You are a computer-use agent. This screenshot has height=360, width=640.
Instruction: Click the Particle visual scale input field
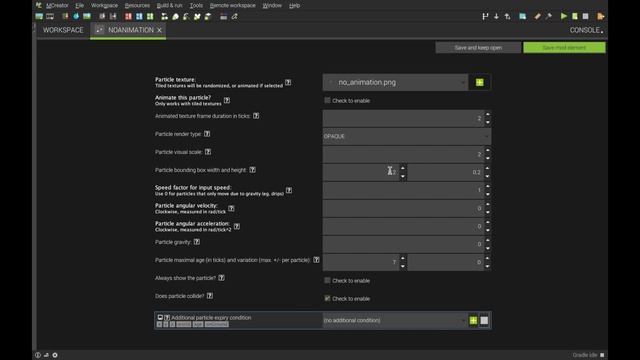point(403,154)
